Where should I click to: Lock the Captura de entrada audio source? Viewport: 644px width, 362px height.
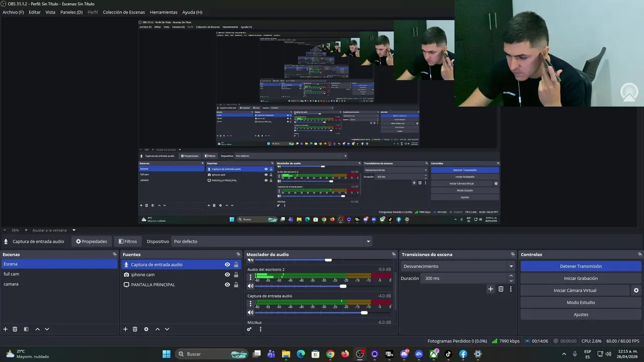(x=236, y=264)
